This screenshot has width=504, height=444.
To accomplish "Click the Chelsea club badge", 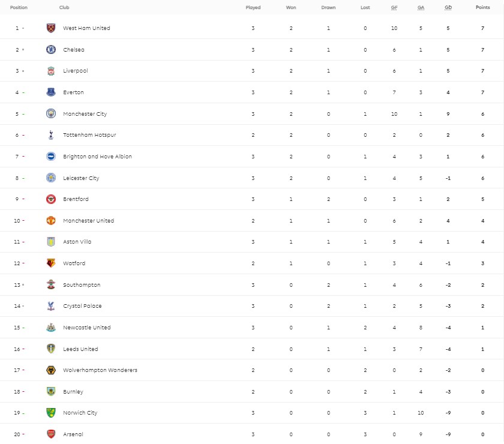I will click(51, 50).
